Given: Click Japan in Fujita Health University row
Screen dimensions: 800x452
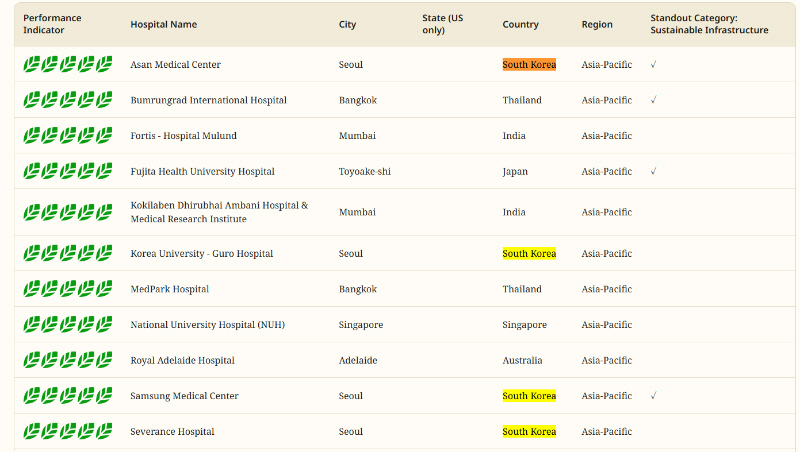Looking at the screenshot, I should coord(515,172).
